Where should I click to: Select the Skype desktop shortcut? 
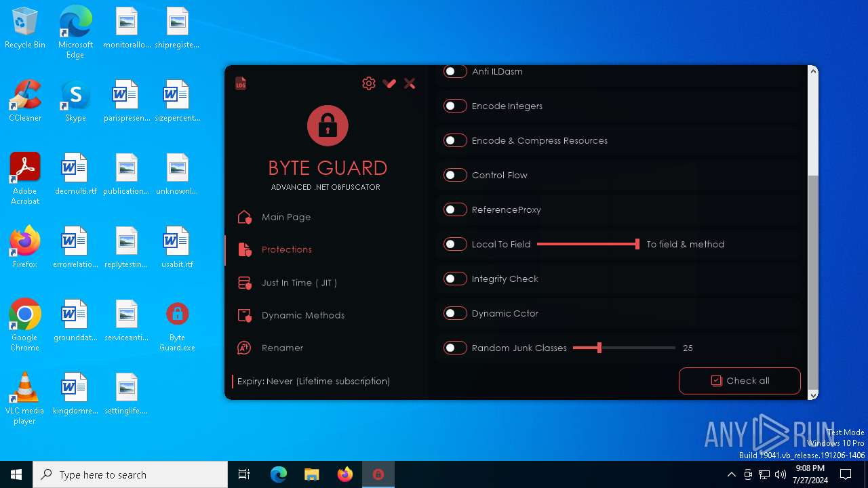[x=75, y=100]
